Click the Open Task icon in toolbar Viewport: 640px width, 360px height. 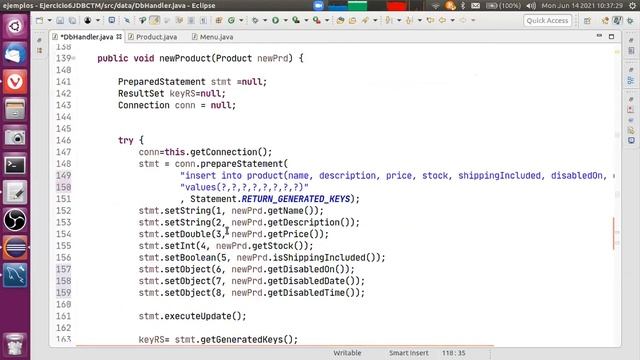point(352,20)
